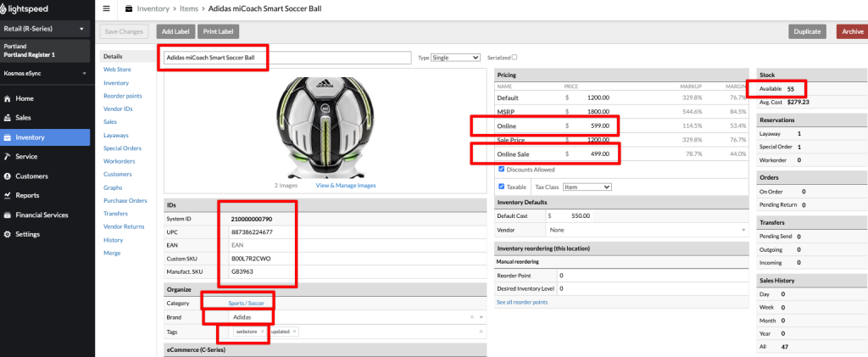The height and width of the screenshot is (357, 868).
Task: Open the Brand dropdown arrow
Action: click(x=481, y=317)
